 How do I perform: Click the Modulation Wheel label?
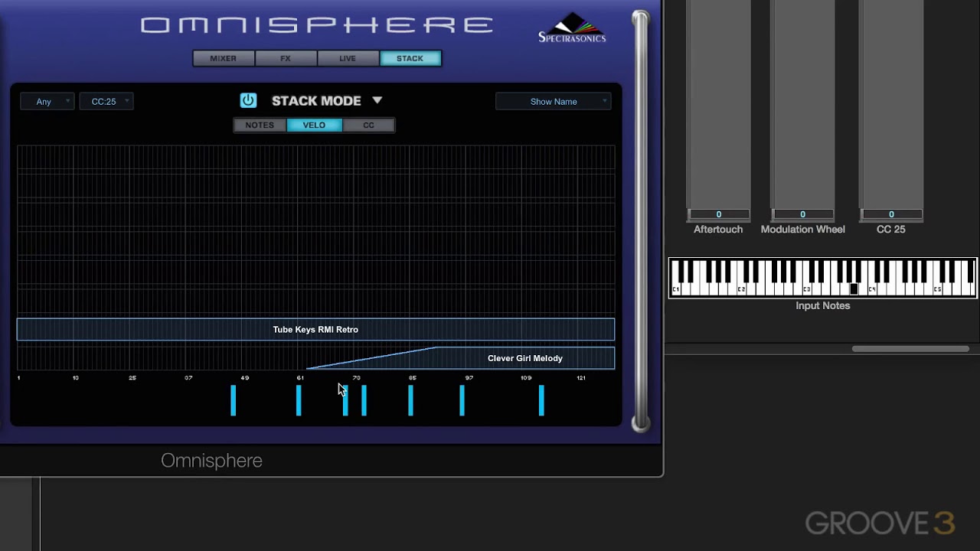(802, 229)
